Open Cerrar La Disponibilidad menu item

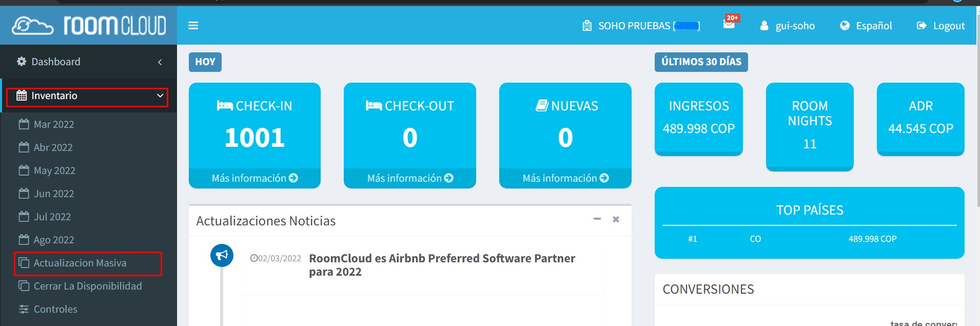coord(87,286)
